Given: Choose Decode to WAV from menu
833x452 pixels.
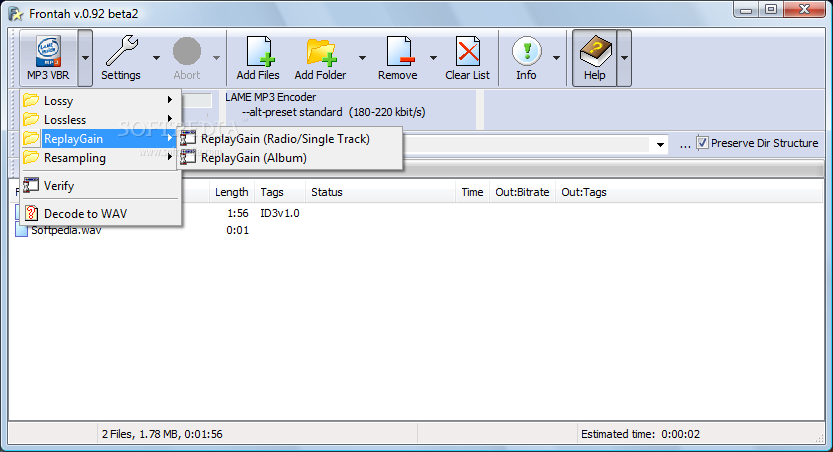Looking at the screenshot, I should (100, 213).
